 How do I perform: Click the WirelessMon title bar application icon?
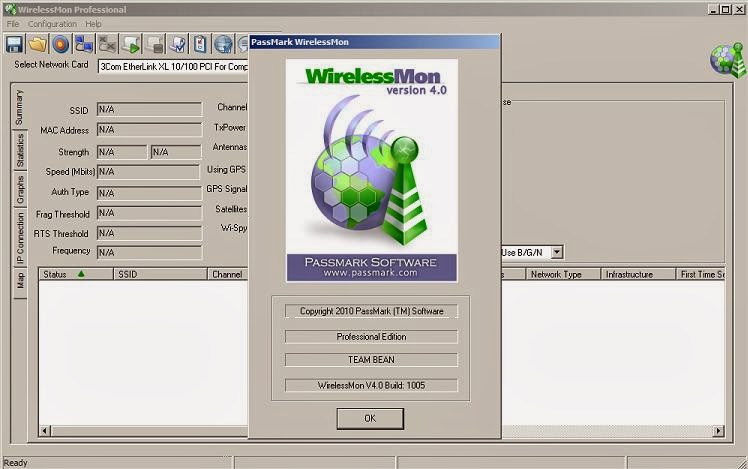pos(10,10)
